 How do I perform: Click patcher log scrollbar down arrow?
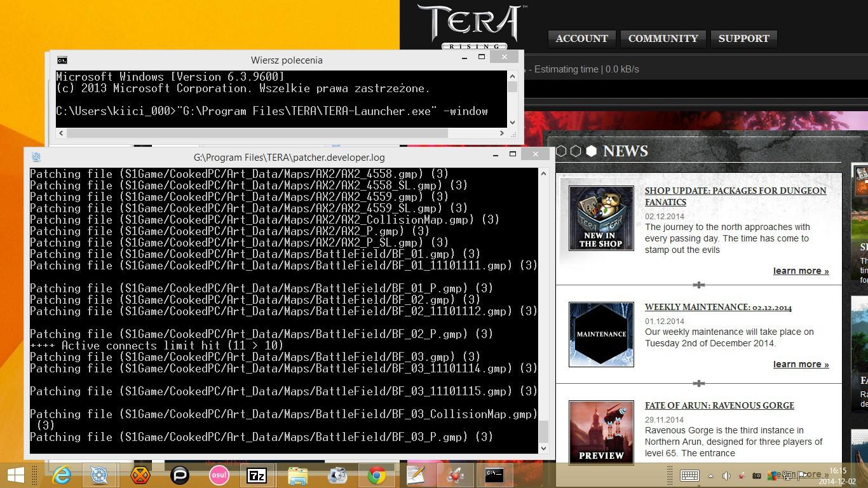click(x=543, y=449)
